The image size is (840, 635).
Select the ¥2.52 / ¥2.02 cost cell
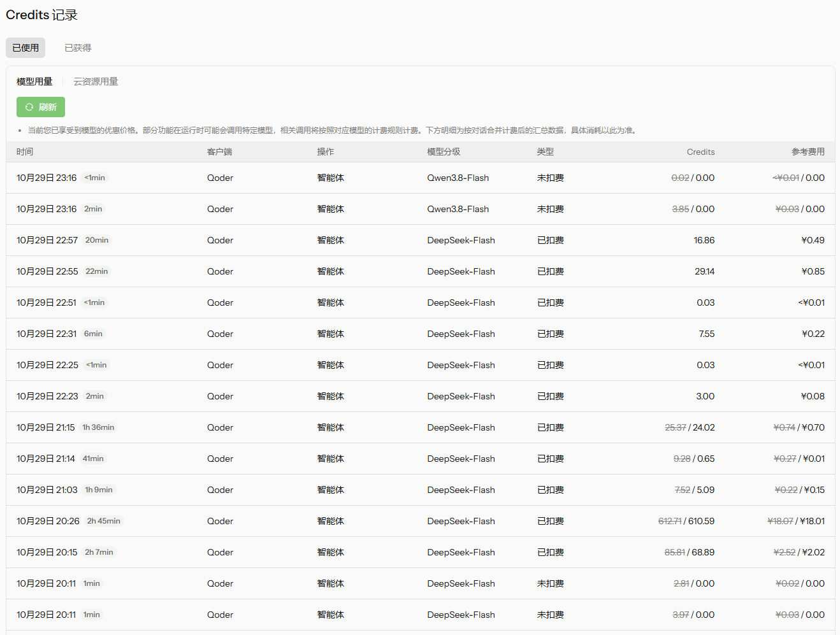pyautogui.click(x=799, y=552)
